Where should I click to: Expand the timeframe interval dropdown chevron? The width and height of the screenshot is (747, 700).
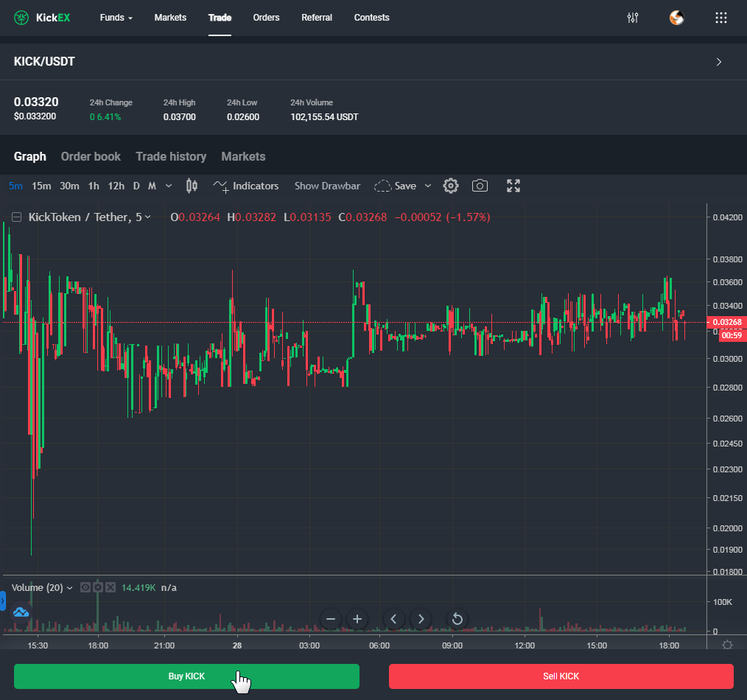[x=169, y=186]
